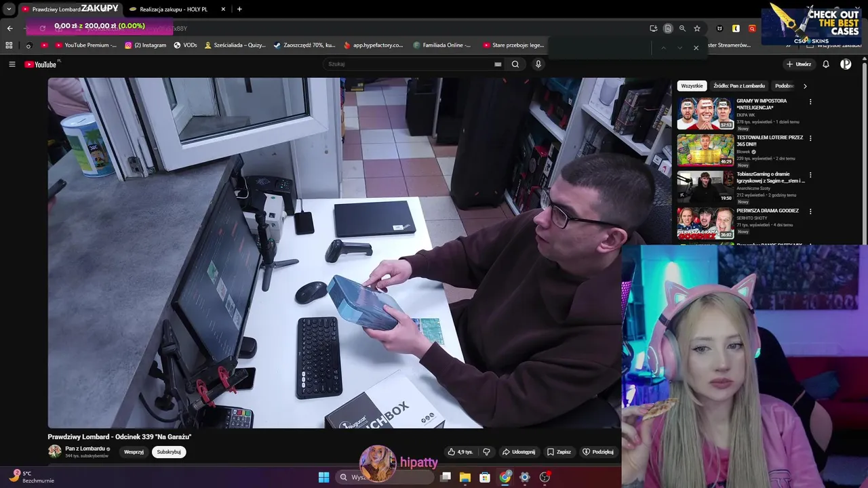868x488 pixels.
Task: Click the Udostępnij share button
Action: click(519, 452)
